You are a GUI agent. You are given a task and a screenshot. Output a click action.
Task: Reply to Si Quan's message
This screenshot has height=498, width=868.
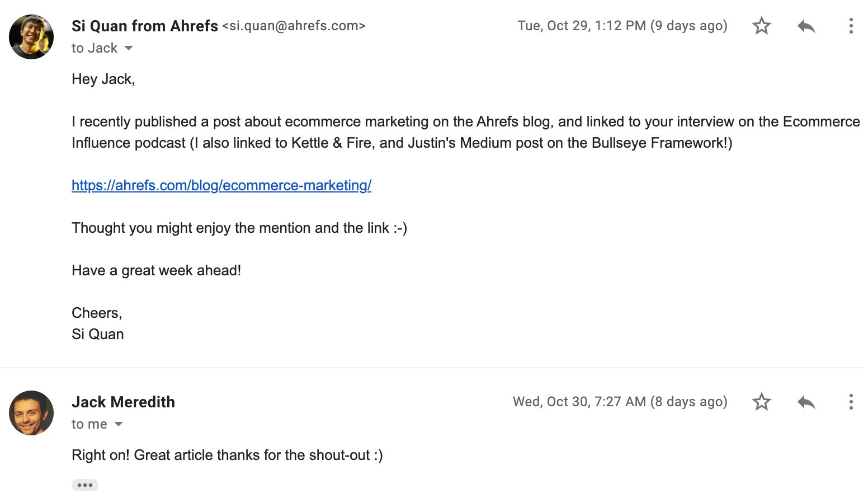tap(806, 26)
